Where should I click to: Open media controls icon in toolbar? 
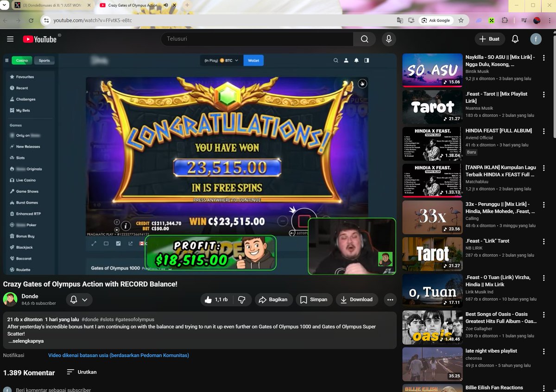tap(524, 20)
